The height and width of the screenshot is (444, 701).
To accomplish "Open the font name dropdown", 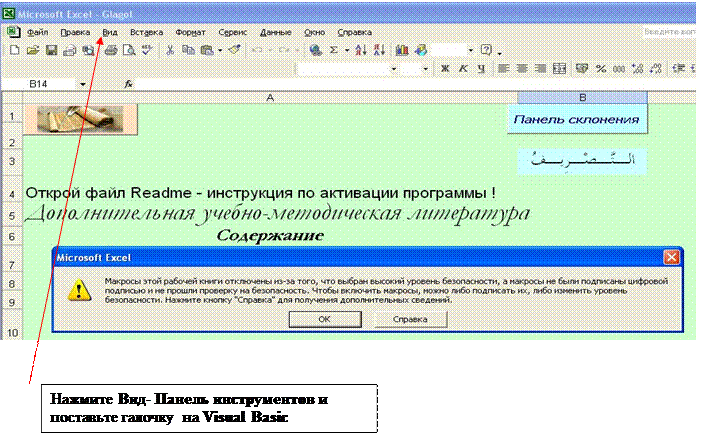I will tap(393, 69).
